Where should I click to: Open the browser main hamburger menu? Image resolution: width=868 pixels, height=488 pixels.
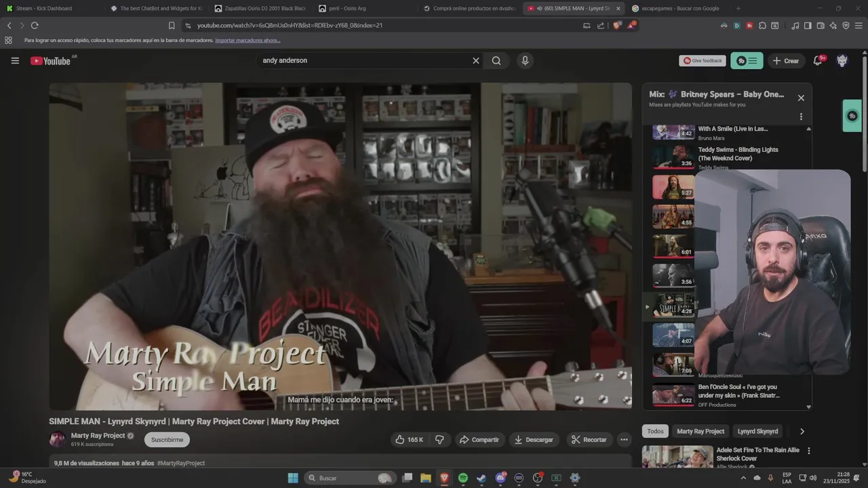tap(859, 25)
